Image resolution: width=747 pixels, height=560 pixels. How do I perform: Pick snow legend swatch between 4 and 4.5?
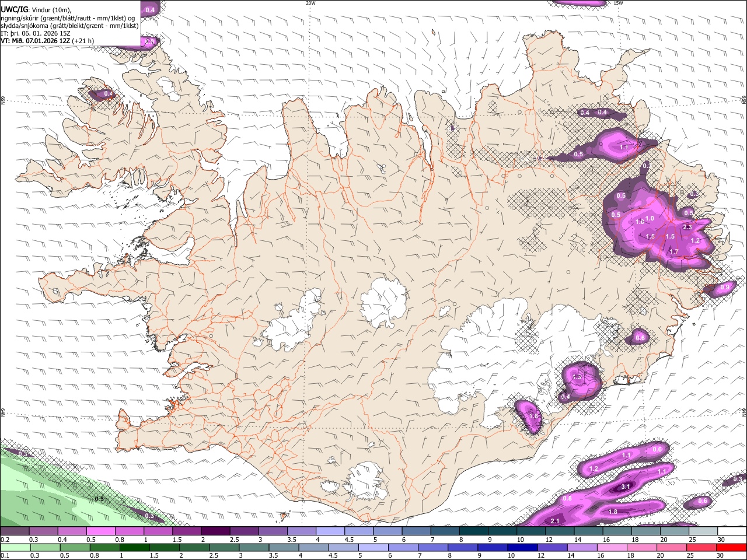tap(330, 531)
